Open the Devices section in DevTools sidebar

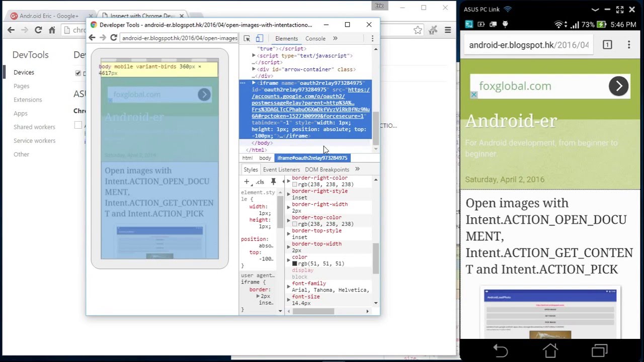pyautogui.click(x=24, y=72)
